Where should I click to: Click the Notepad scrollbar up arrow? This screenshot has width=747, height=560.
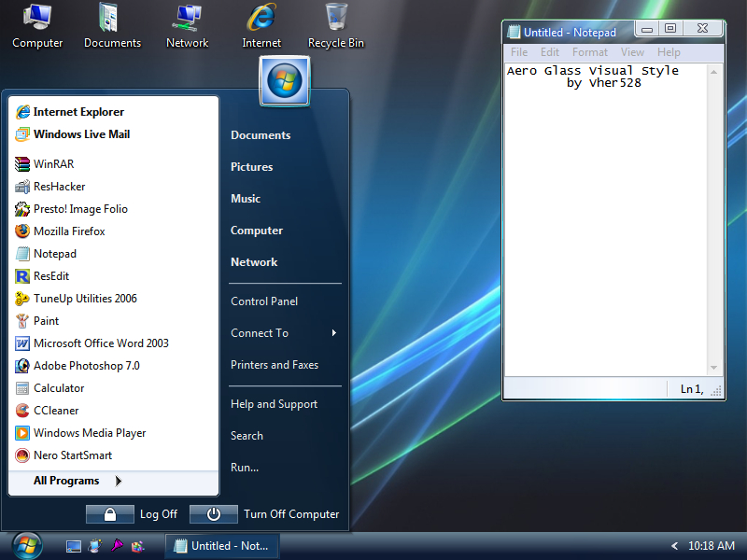point(713,72)
